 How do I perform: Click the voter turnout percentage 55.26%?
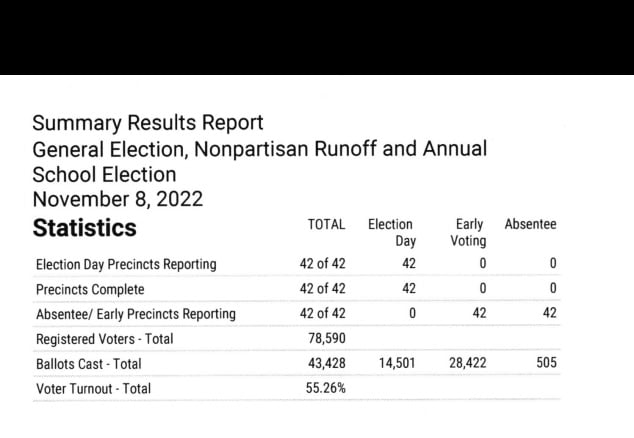coord(326,388)
